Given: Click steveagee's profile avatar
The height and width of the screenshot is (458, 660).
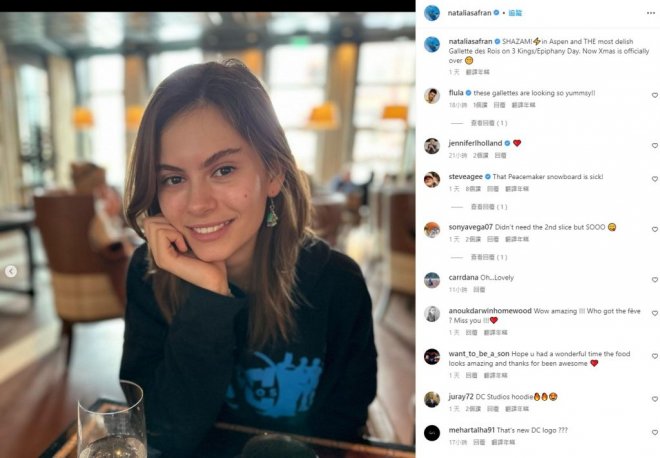Looking at the screenshot, I should pyautogui.click(x=432, y=179).
